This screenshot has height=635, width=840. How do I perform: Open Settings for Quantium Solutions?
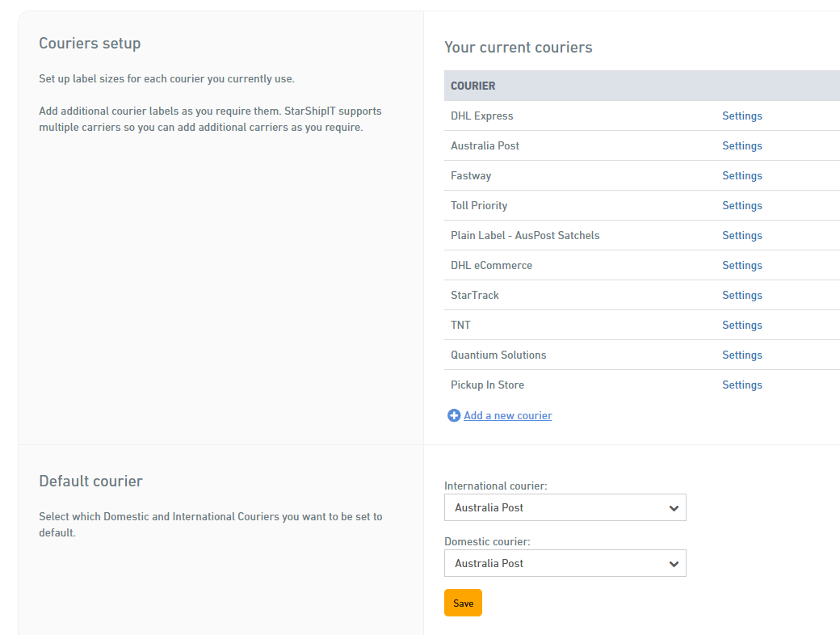[x=741, y=355]
